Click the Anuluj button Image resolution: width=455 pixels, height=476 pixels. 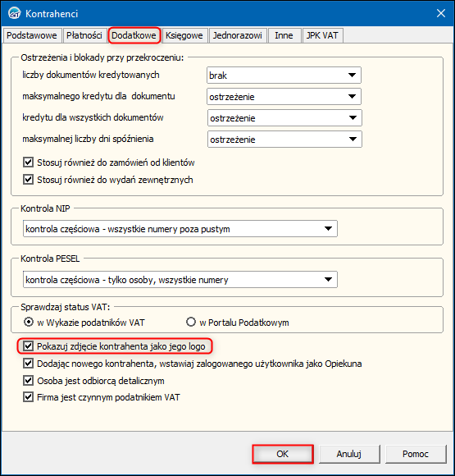pyautogui.click(x=349, y=454)
